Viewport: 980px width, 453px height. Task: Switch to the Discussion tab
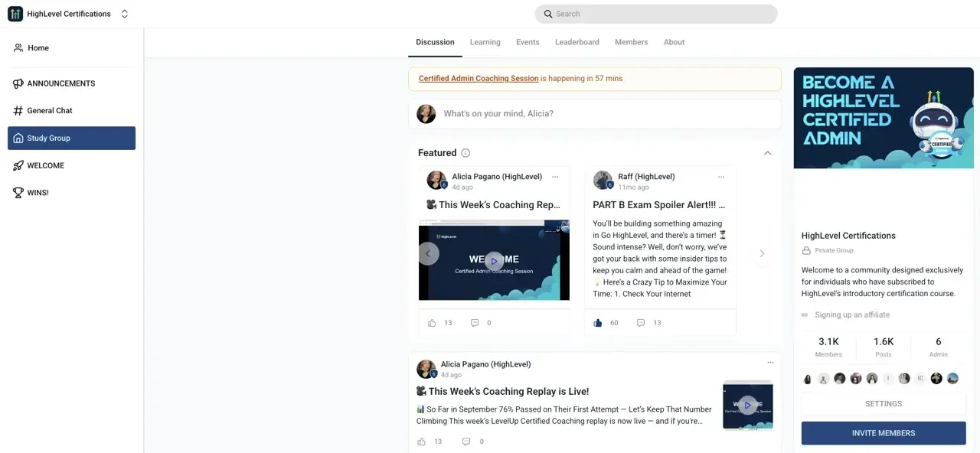435,42
